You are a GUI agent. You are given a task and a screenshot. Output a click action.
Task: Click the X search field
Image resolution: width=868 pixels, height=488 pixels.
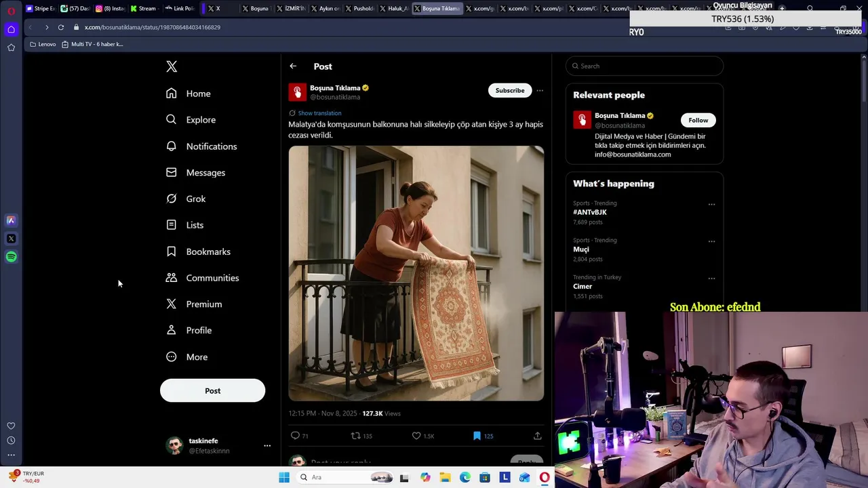pyautogui.click(x=644, y=66)
